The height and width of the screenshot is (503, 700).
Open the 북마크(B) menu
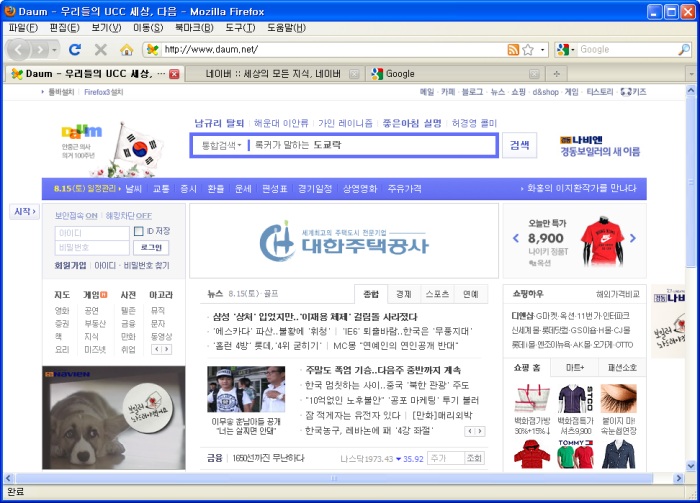click(x=194, y=28)
